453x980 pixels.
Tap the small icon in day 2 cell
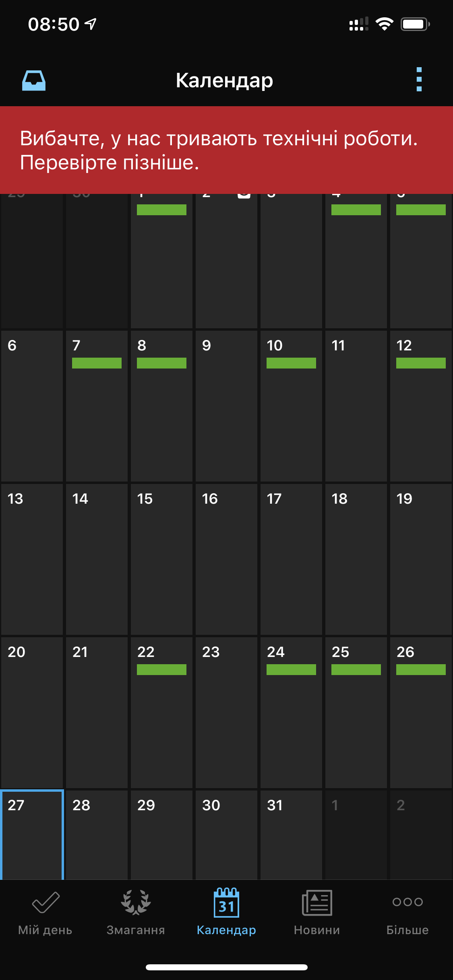(244, 196)
